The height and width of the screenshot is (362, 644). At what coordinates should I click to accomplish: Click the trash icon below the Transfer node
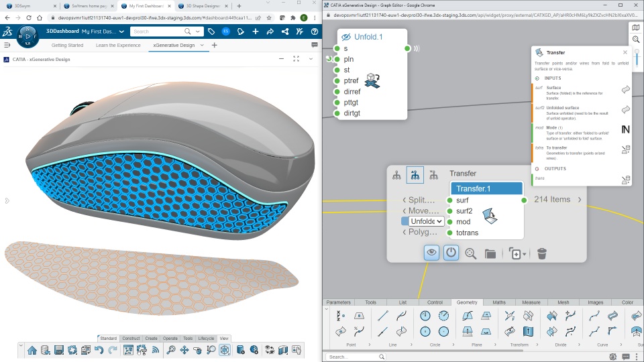coord(542,253)
